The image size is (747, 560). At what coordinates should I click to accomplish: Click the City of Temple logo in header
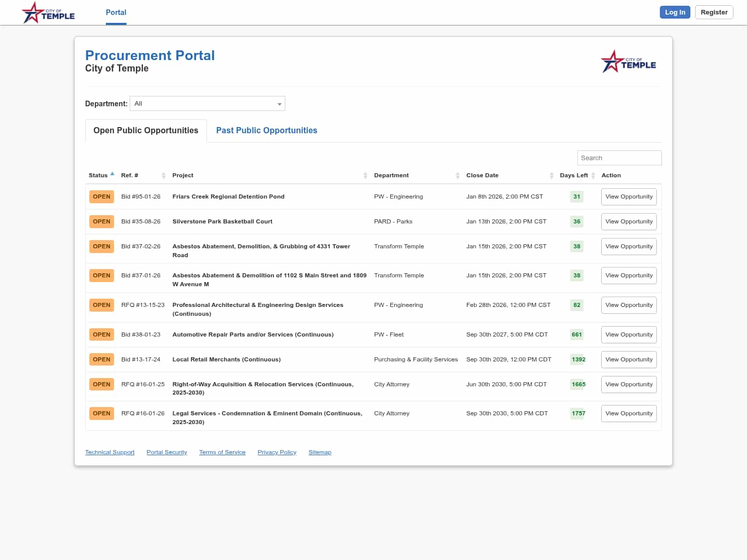pos(48,13)
